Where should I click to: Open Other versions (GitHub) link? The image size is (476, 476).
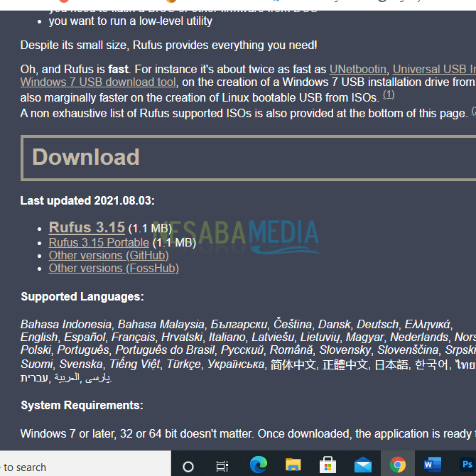[109, 255]
